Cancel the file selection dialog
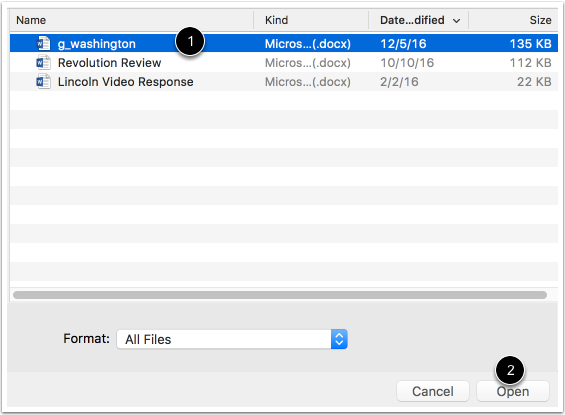Screen dimensions: 565x415 coord(433,391)
